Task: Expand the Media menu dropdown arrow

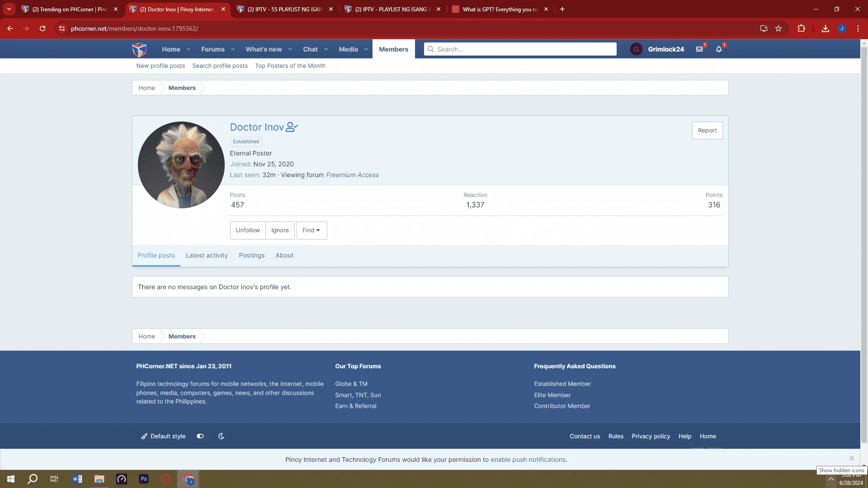Action: pos(366,49)
